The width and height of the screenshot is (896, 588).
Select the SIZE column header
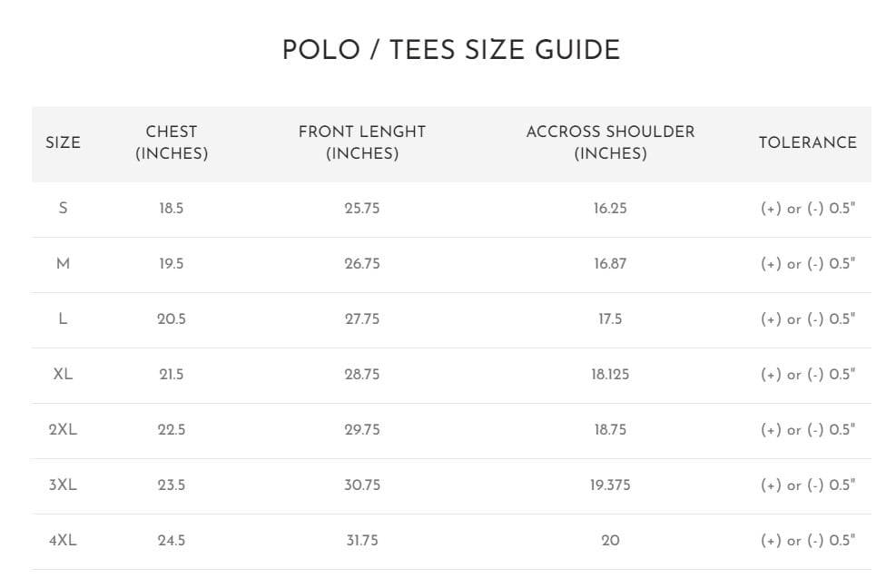[63, 142]
